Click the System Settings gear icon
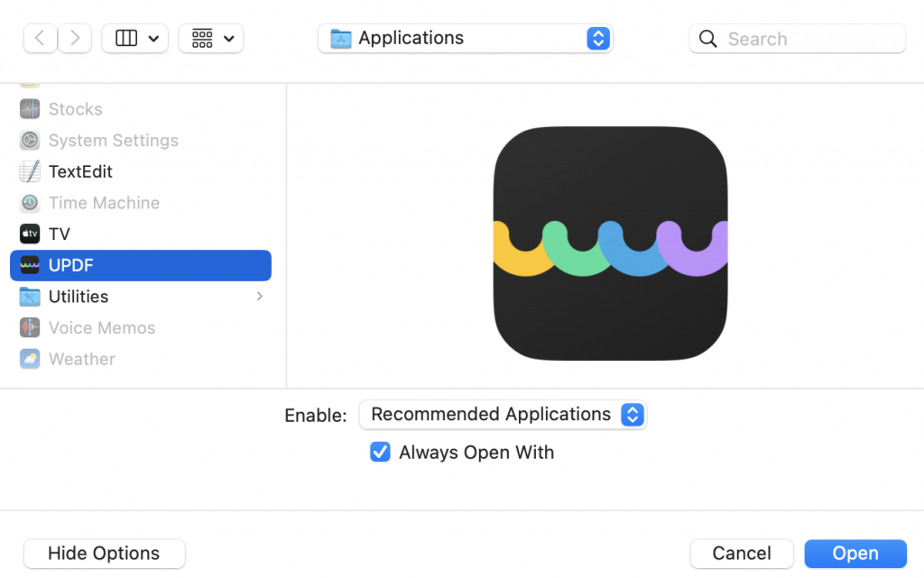This screenshot has height=578, width=924. [x=30, y=141]
